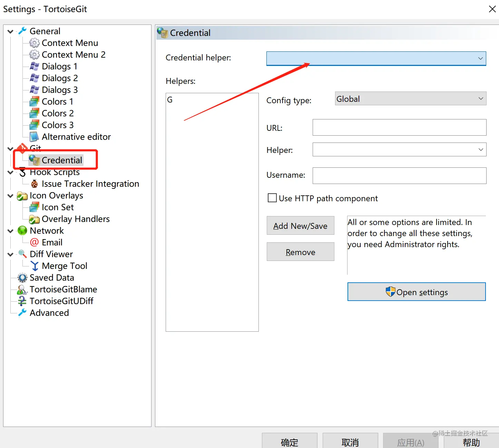Click the Merge Tool icon

click(x=35, y=266)
